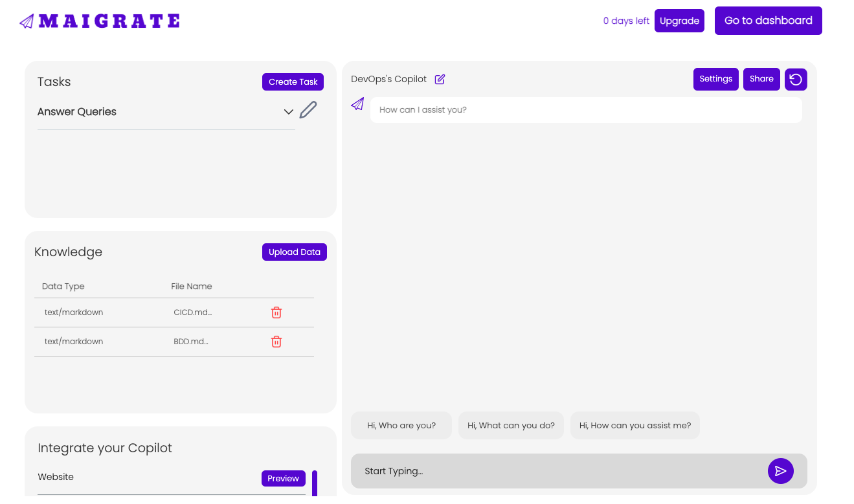Select 'Hi, Who are you?' suggestion
This screenshot has width=854, height=504.
pyautogui.click(x=401, y=426)
